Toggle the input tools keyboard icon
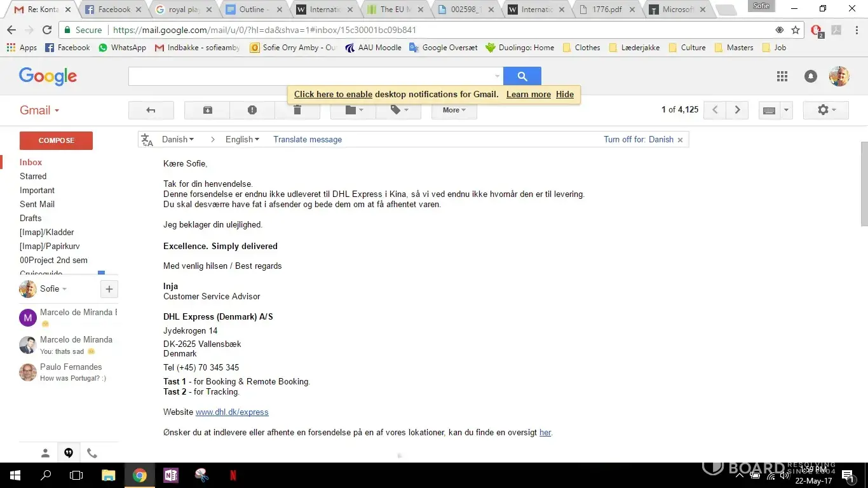This screenshot has height=488, width=868. 769,110
